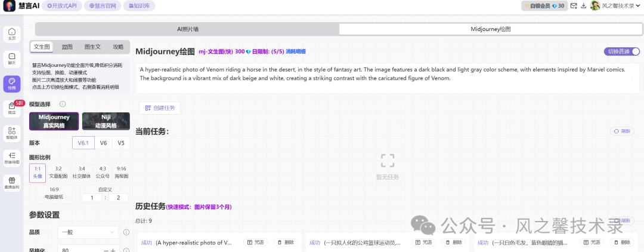Open the 商店 shop sidebar icon
The width and height of the screenshot is (644, 252).
[x=12, y=109]
